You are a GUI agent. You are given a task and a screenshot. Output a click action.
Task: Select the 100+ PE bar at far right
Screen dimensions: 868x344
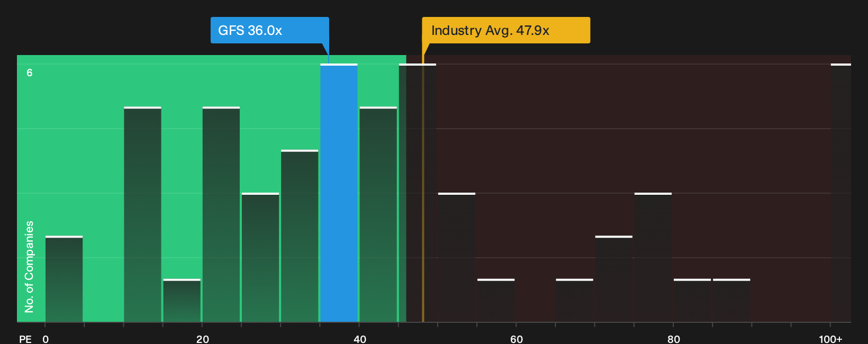[x=841, y=193]
